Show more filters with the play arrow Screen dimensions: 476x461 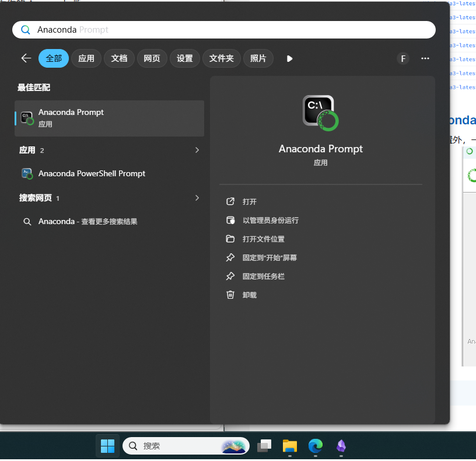coord(289,58)
